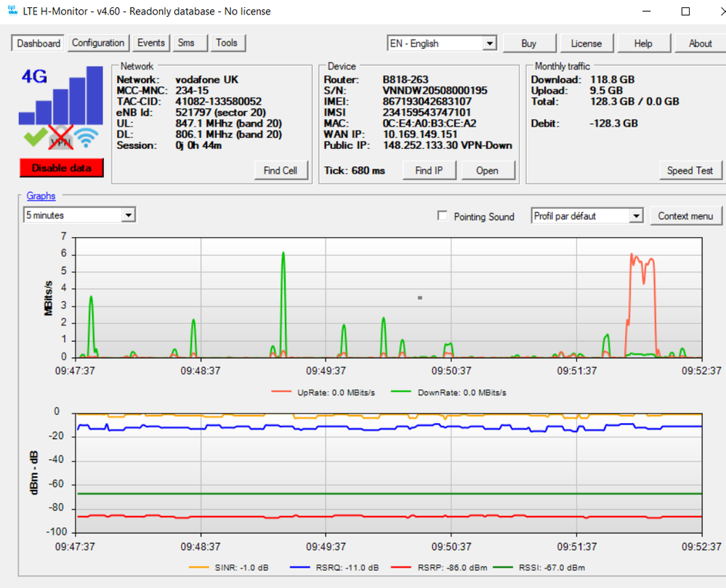The image size is (726, 588).
Task: Enable the Pointing Sound checkbox
Action: [x=442, y=216]
